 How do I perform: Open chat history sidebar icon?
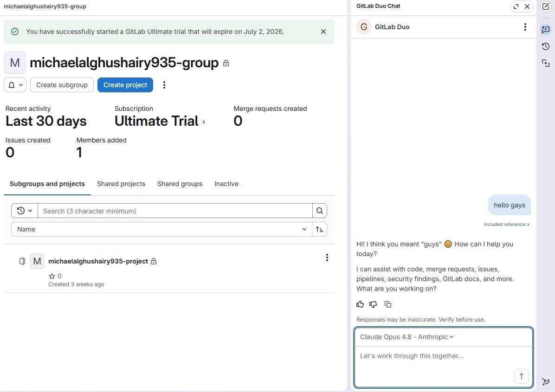click(x=546, y=46)
